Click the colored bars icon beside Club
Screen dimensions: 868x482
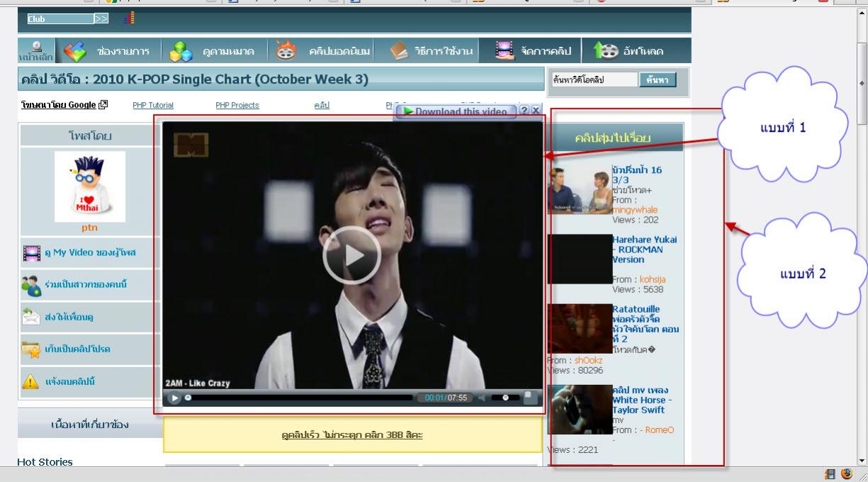(128, 18)
